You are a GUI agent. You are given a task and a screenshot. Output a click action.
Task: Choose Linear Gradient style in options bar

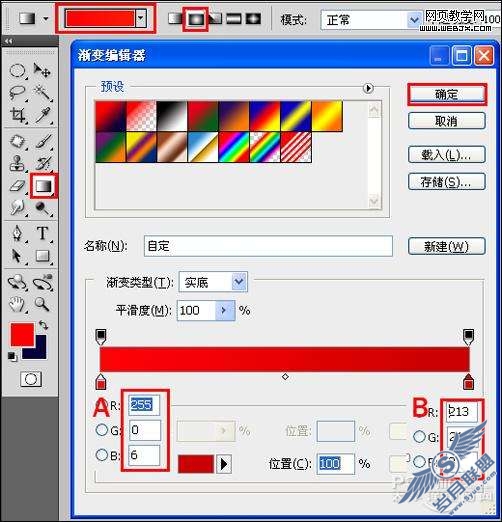click(175, 19)
